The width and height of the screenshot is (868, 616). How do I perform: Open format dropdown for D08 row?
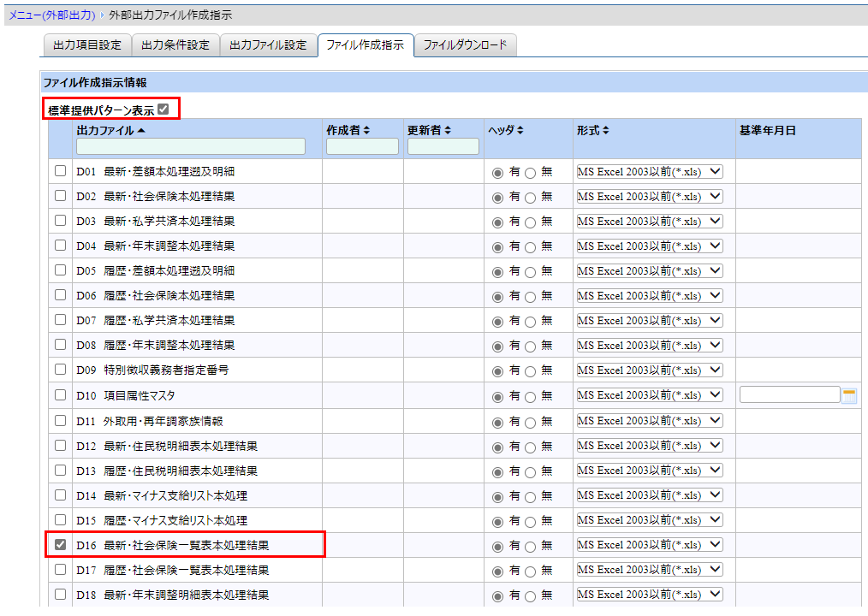650,345
